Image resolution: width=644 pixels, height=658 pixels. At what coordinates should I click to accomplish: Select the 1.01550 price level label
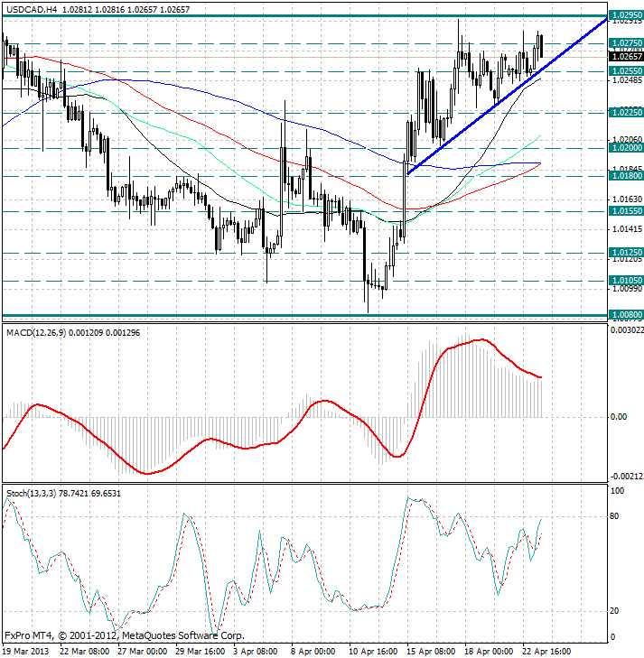tap(626, 211)
